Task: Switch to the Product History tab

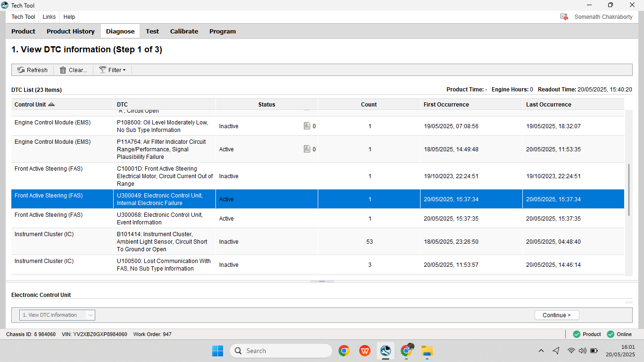Action: pyautogui.click(x=71, y=31)
